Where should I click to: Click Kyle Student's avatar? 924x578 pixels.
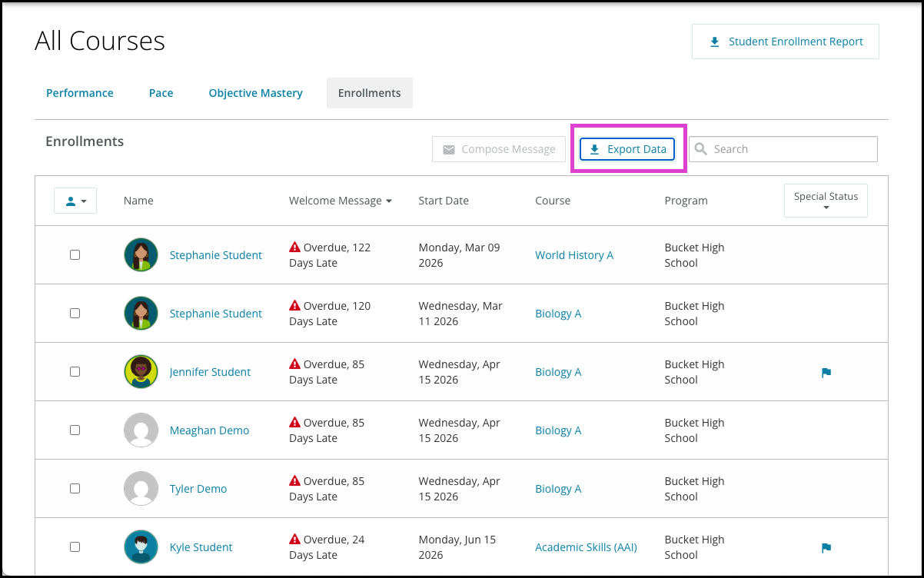point(141,547)
